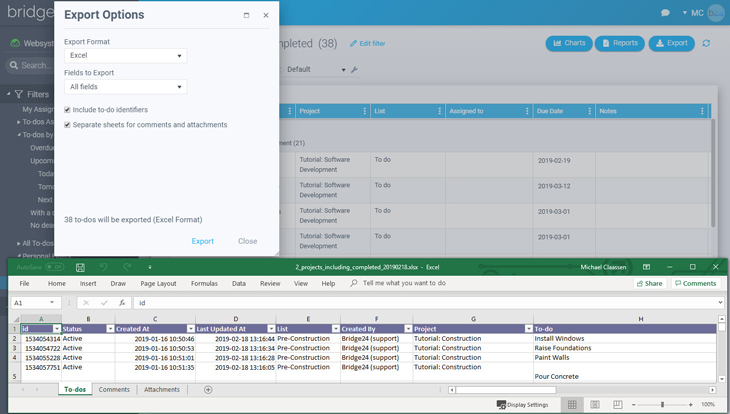Collapse the Filters section in sidebar
The height and width of the screenshot is (414, 730).
[x=8, y=94]
